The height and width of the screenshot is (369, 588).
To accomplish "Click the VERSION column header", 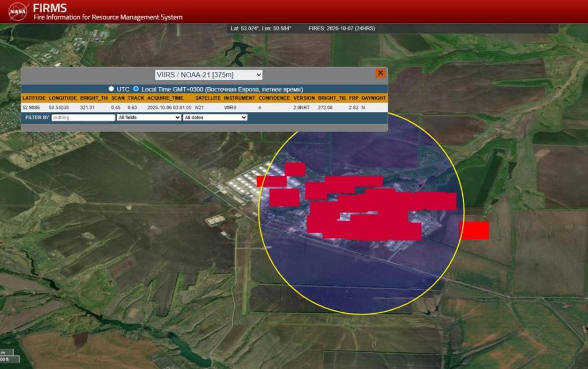I will point(304,98).
